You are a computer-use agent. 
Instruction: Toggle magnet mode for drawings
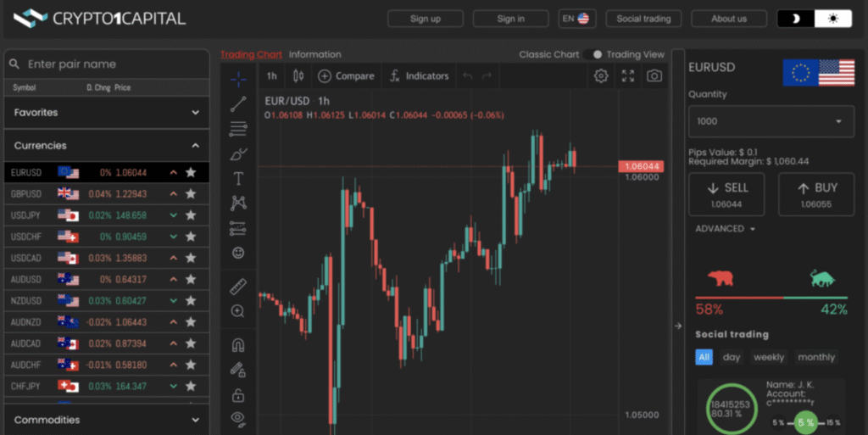tap(238, 345)
